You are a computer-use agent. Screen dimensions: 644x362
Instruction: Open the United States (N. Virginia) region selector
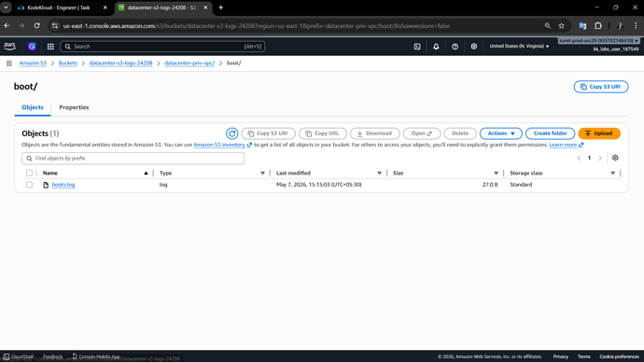[519, 47]
